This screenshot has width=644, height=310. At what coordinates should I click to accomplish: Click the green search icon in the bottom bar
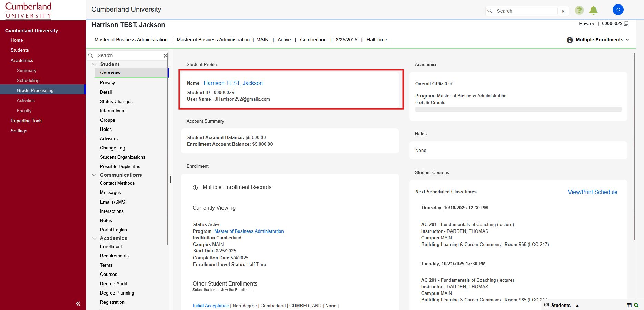636,305
